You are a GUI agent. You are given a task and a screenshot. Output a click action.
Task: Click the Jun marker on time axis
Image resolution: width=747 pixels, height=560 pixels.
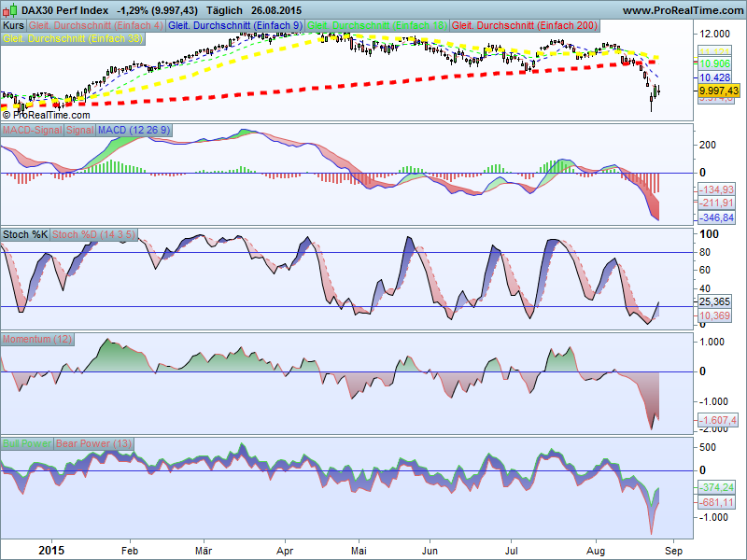(430, 551)
